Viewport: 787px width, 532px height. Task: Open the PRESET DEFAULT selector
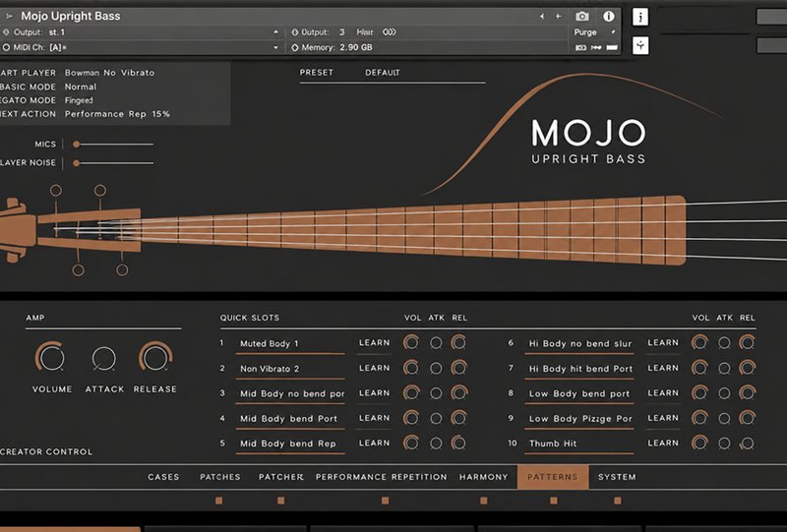pyautogui.click(x=392, y=73)
